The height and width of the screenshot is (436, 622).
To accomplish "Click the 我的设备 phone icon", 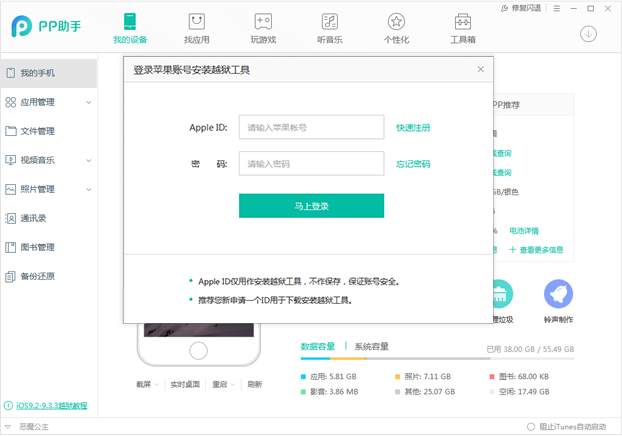I will click(130, 21).
